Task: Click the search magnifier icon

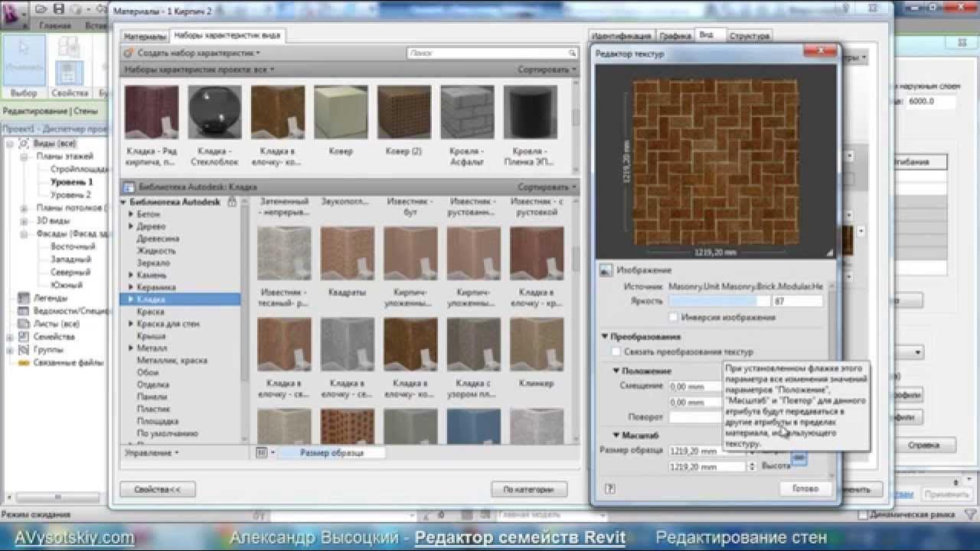Action: [572, 53]
